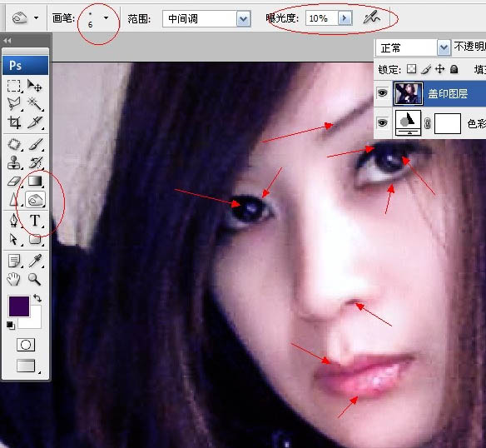The height and width of the screenshot is (448, 486).
Task: Toggle lock position
Action: coord(440,69)
